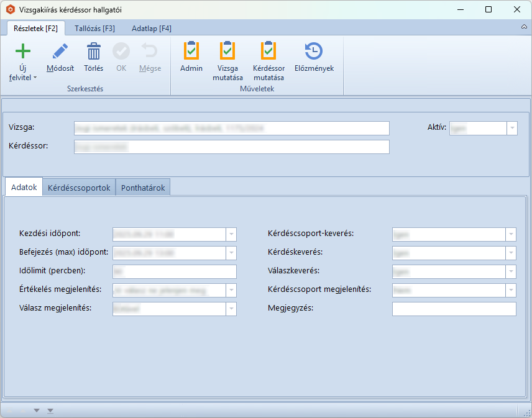The height and width of the screenshot is (418, 532).
Task: Click the Módosít pencil icon
Action: click(60, 52)
